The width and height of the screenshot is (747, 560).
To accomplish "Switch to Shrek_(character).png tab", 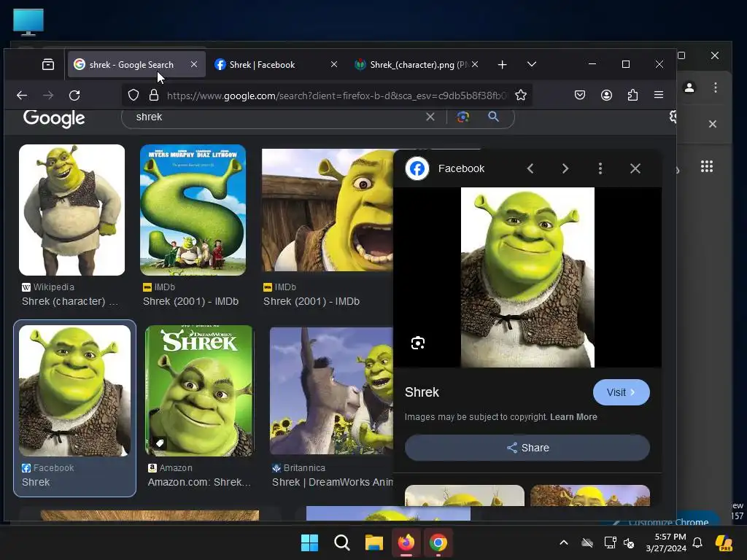I will pyautogui.click(x=416, y=64).
